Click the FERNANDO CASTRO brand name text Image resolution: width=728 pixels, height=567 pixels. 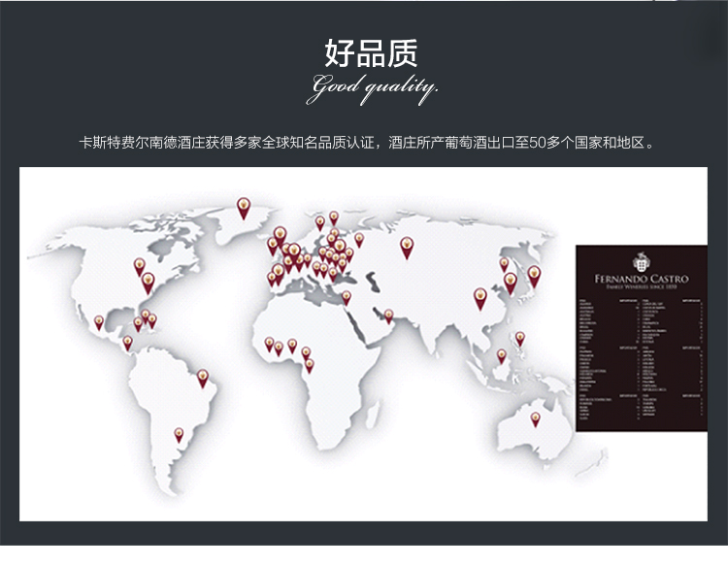640,279
